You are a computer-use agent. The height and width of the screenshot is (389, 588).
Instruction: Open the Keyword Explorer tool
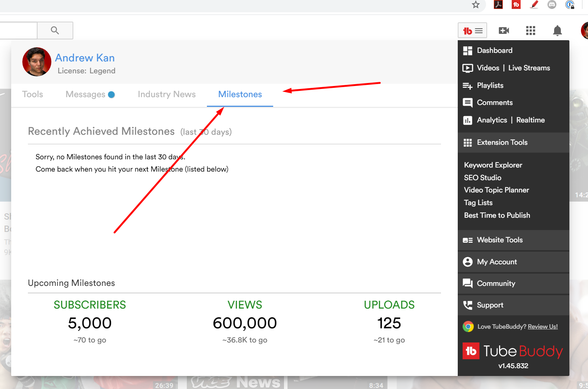[493, 165]
